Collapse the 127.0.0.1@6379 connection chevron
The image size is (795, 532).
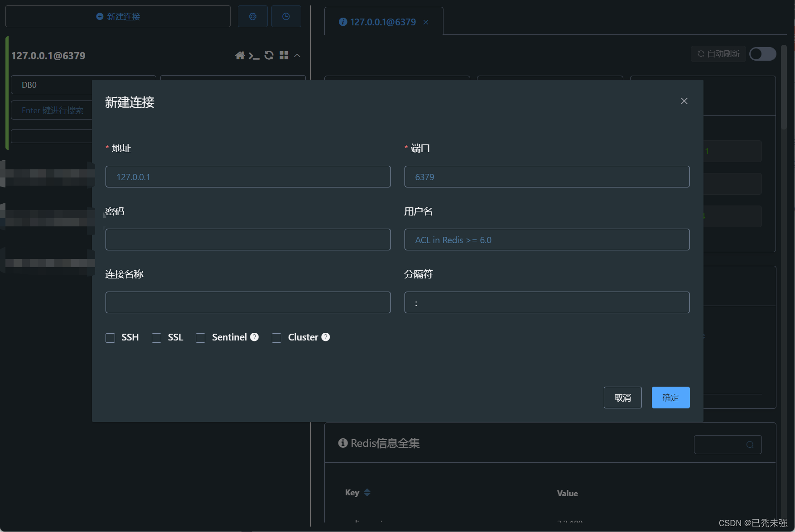tap(297, 55)
